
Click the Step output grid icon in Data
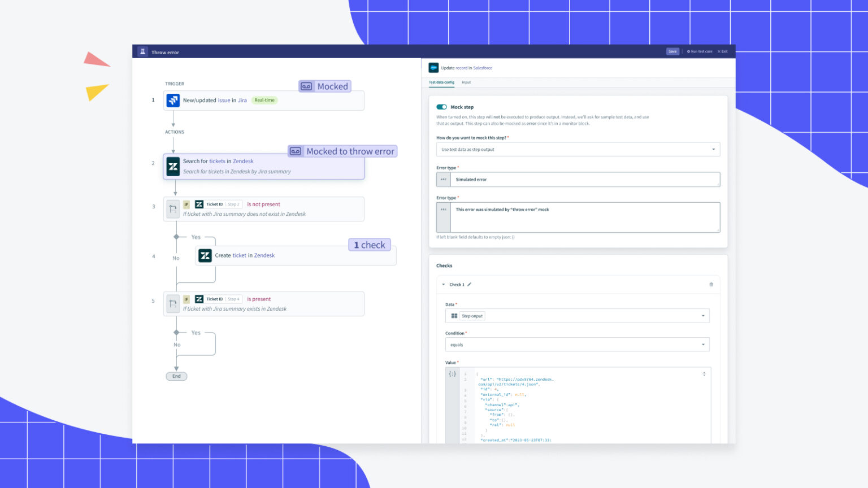tap(454, 316)
